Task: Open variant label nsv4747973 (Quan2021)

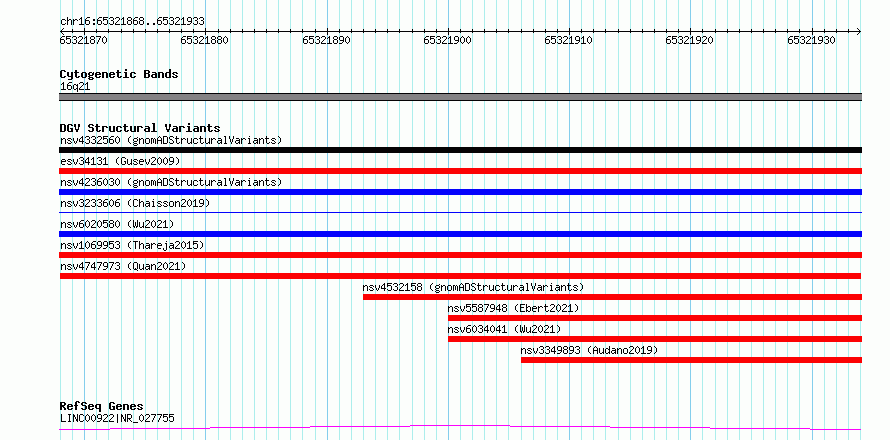Action: coord(123,266)
